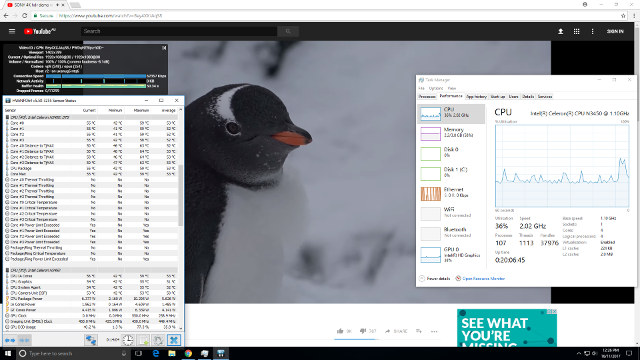Open the YouTube hamburger guide menu

tap(12, 31)
